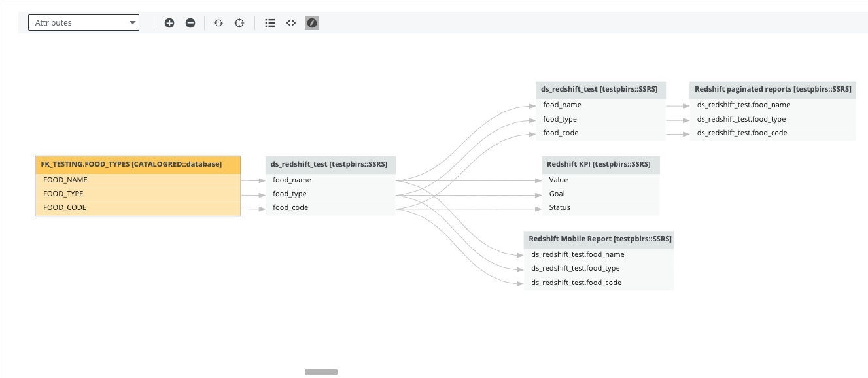
Task: Open the Attributes dropdown
Action: click(x=84, y=23)
